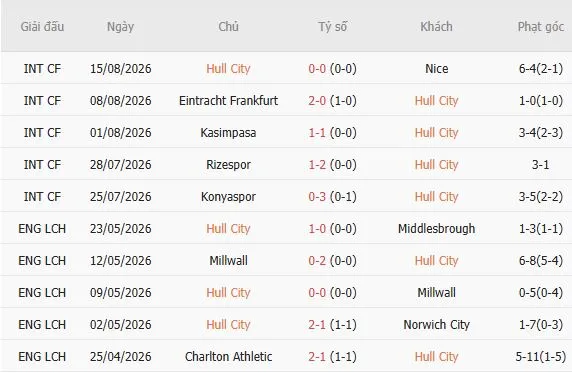Click the 6-8(5-4) corner result
Image resolution: width=572 pixels, height=373 pixels.
tap(541, 261)
